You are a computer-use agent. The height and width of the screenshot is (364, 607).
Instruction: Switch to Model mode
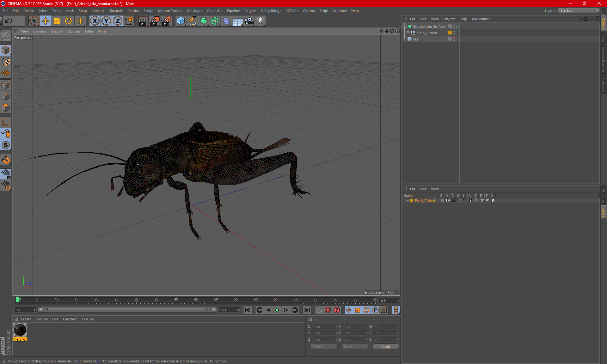(6, 51)
